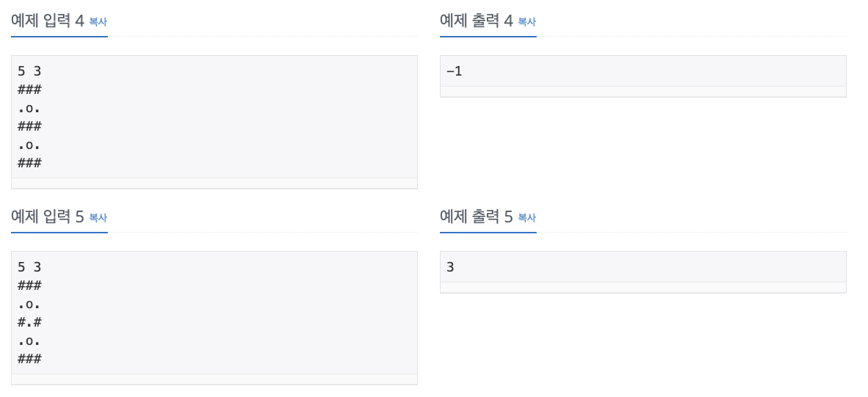Click the last ### line in input 5
Viewport: 868px width, 397px height.
tap(30, 359)
